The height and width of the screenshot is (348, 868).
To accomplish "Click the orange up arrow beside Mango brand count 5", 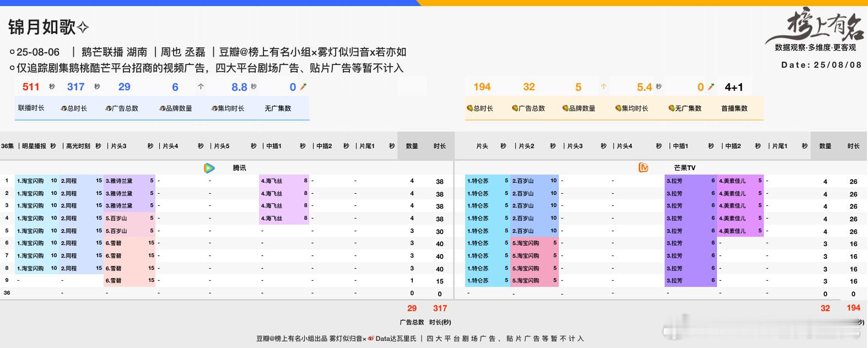I will click(604, 86).
